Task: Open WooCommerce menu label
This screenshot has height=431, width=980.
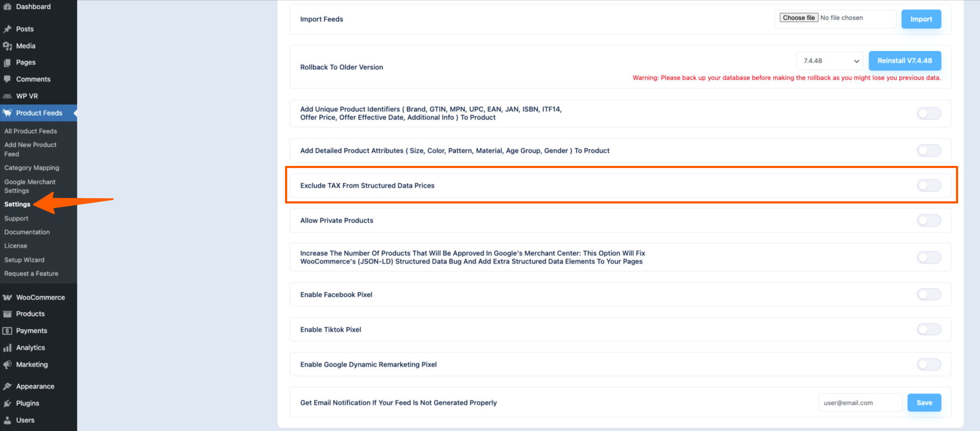Action: (40, 297)
